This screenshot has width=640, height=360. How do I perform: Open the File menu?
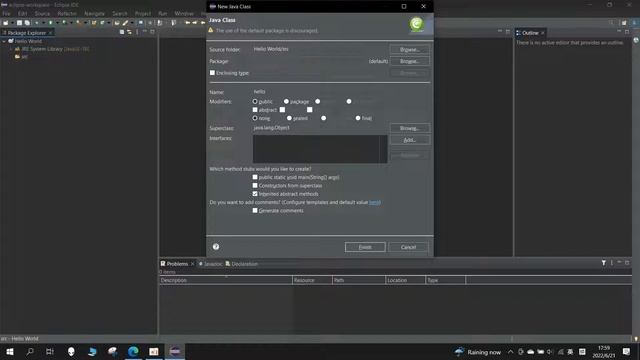coord(6,13)
